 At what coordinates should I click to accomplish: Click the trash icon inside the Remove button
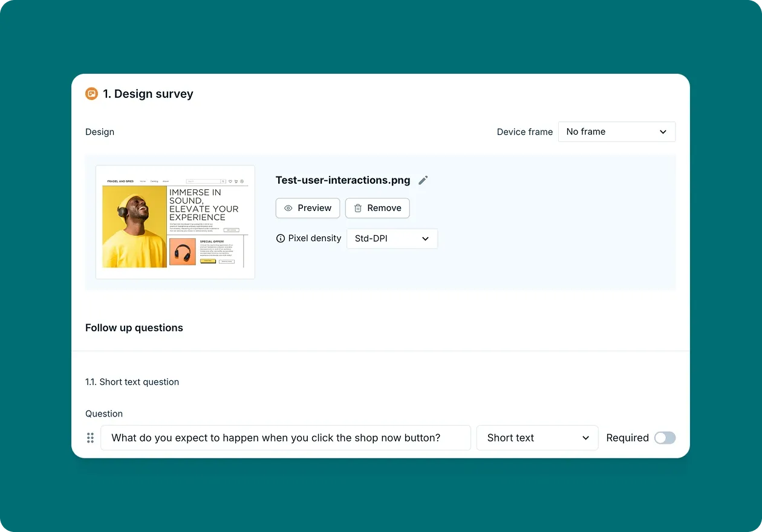pyautogui.click(x=357, y=208)
